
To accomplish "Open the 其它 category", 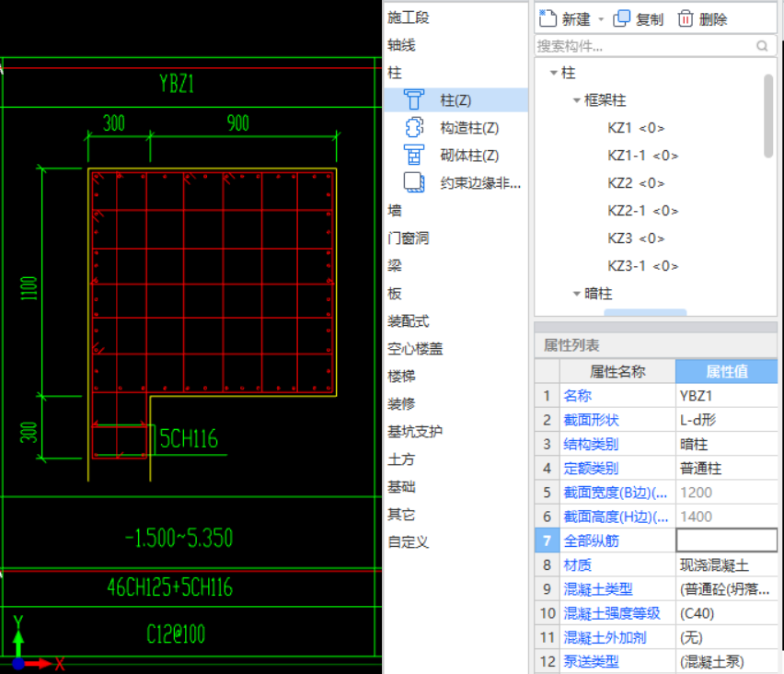I will [x=401, y=515].
